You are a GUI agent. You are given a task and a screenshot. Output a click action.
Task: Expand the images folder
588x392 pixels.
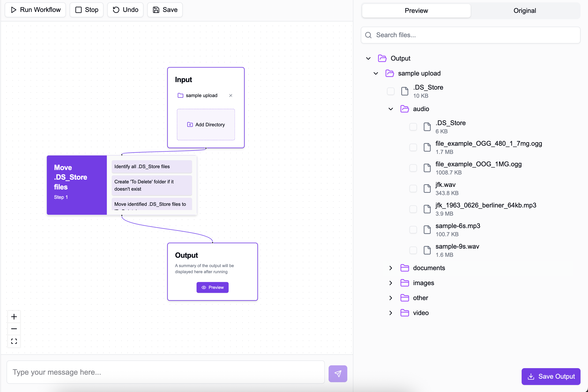391,283
